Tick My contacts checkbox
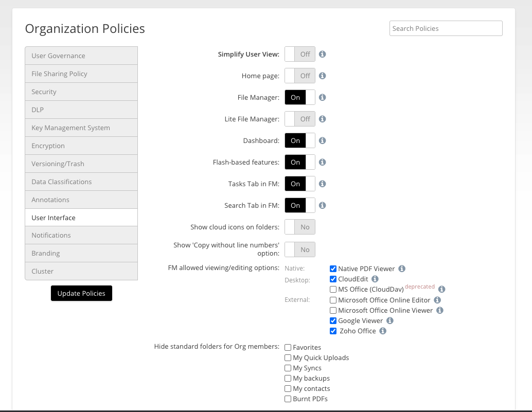532x412 pixels. pos(288,389)
